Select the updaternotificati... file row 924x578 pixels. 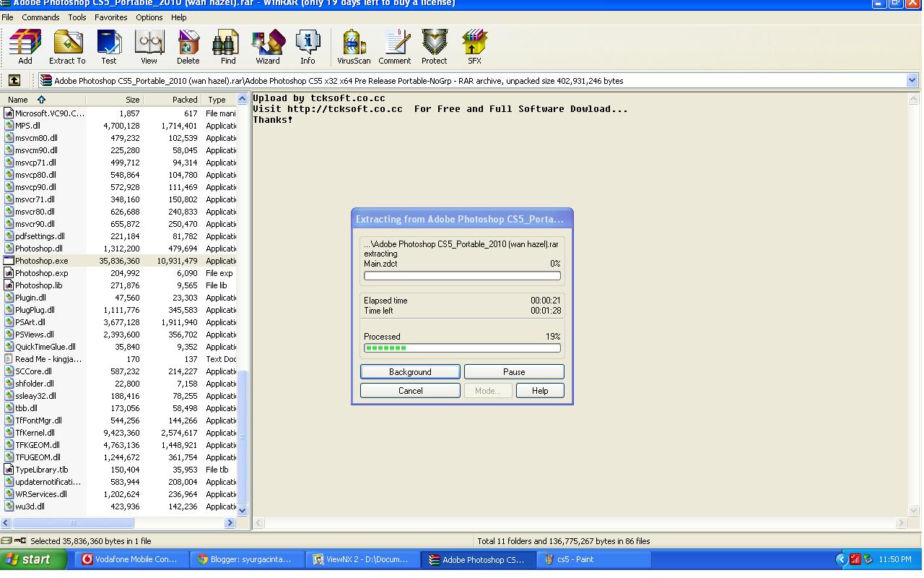point(119,482)
